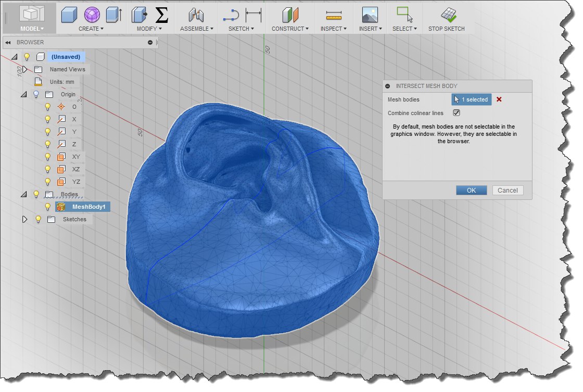The height and width of the screenshot is (392, 583).
Task: Open the INSPECT dropdown menu
Action: coord(334,29)
